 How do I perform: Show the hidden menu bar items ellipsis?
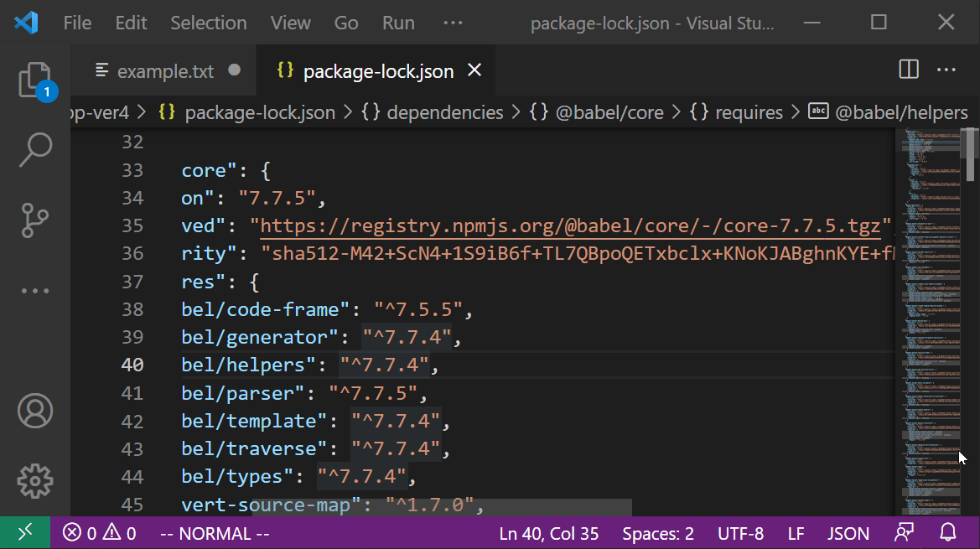coord(454,23)
